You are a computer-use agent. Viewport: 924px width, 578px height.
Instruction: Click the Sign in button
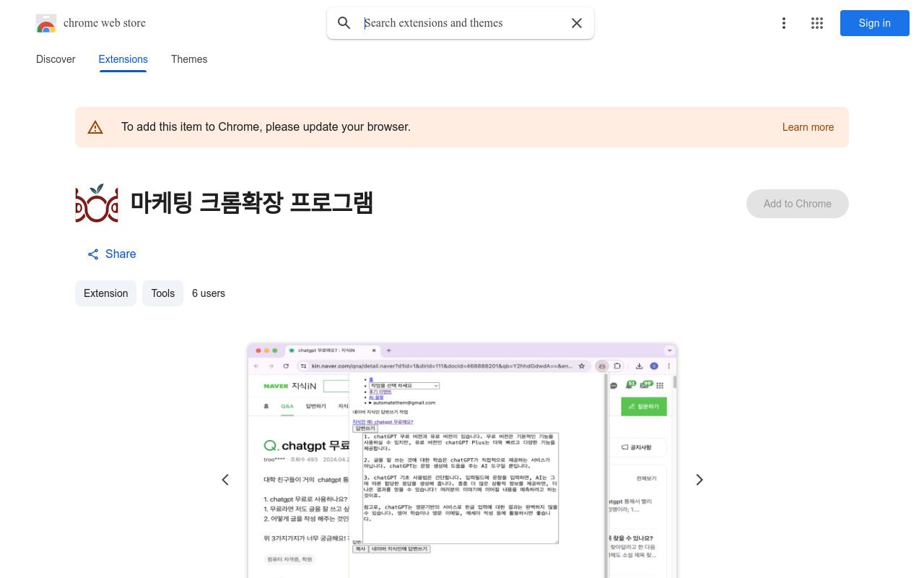coord(875,23)
